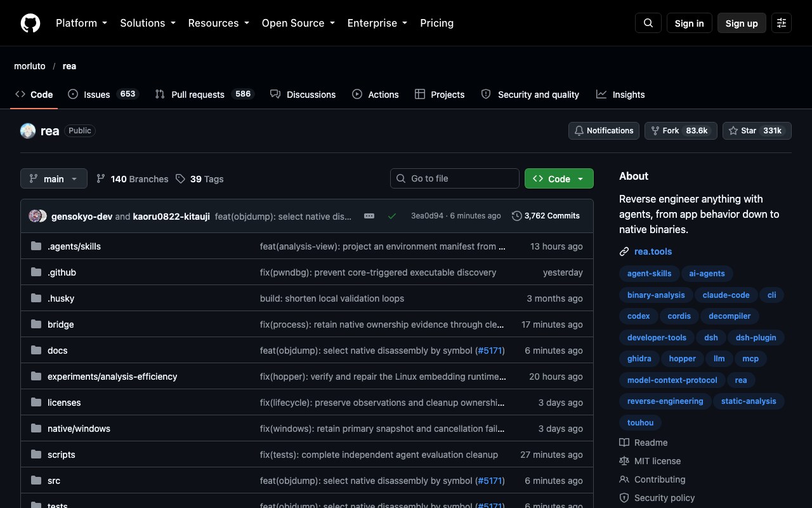Click the link icon beside rea.tools
The width and height of the screenshot is (812, 508).
click(624, 251)
